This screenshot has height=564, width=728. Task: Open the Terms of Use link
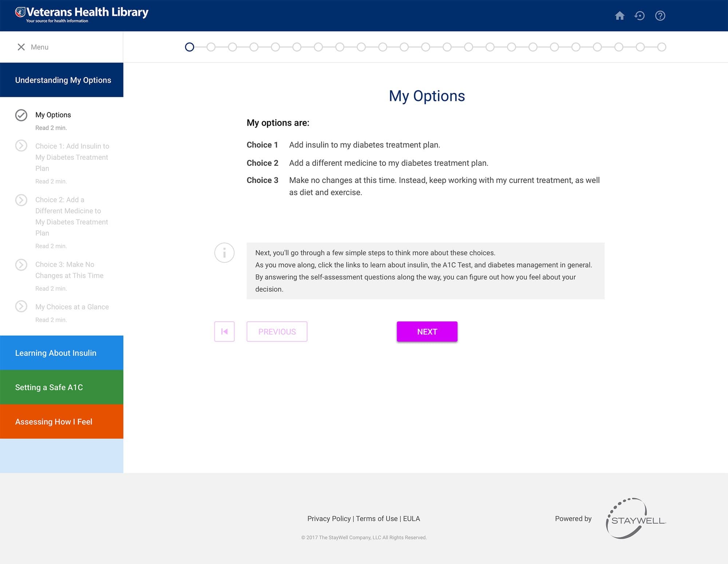(377, 519)
